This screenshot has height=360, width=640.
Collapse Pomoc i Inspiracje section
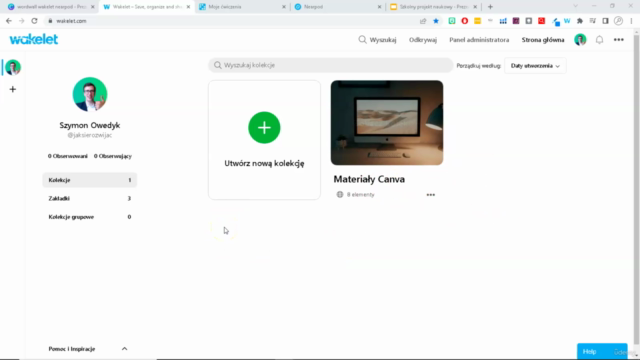point(124,349)
